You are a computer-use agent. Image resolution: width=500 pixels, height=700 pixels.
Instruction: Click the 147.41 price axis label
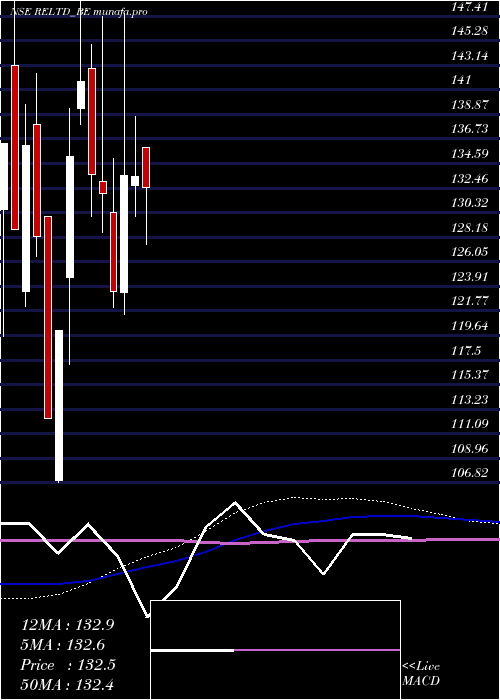[x=469, y=7]
